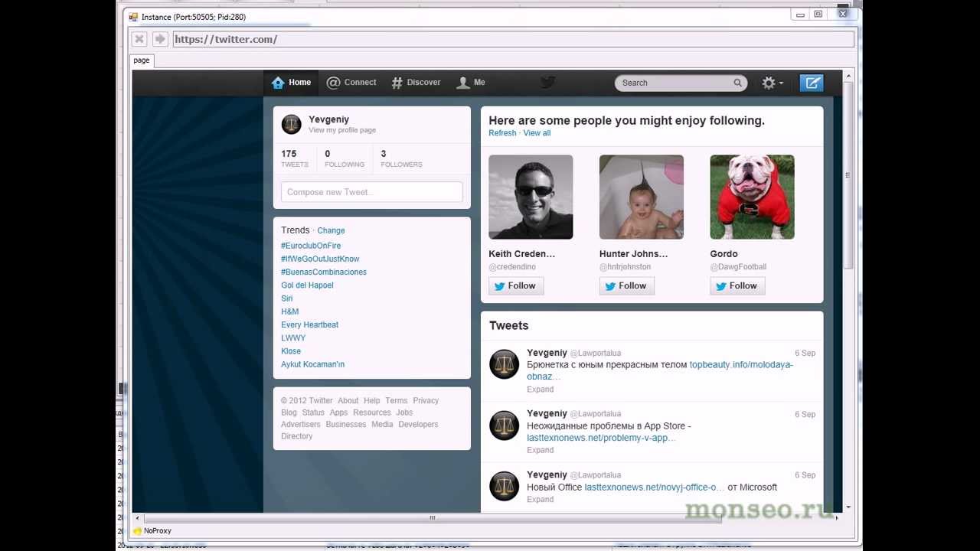Click 6 Sep timestamp on first tweet

pyautogui.click(x=805, y=354)
